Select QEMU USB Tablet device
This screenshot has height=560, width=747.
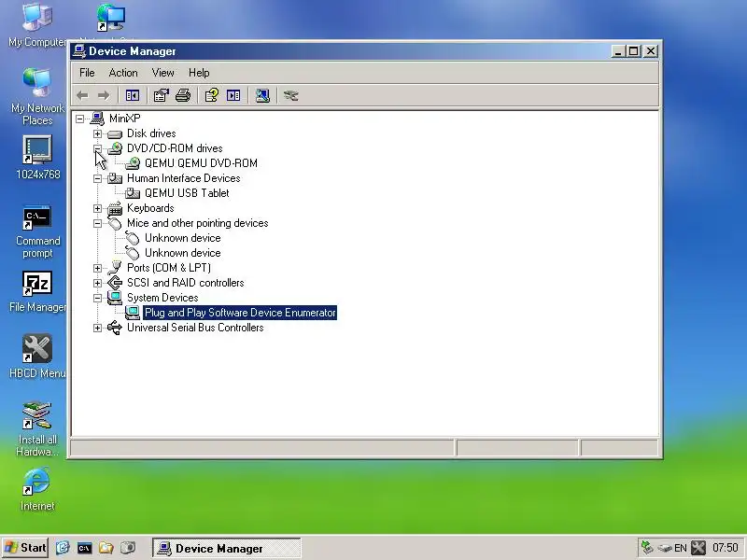click(187, 193)
